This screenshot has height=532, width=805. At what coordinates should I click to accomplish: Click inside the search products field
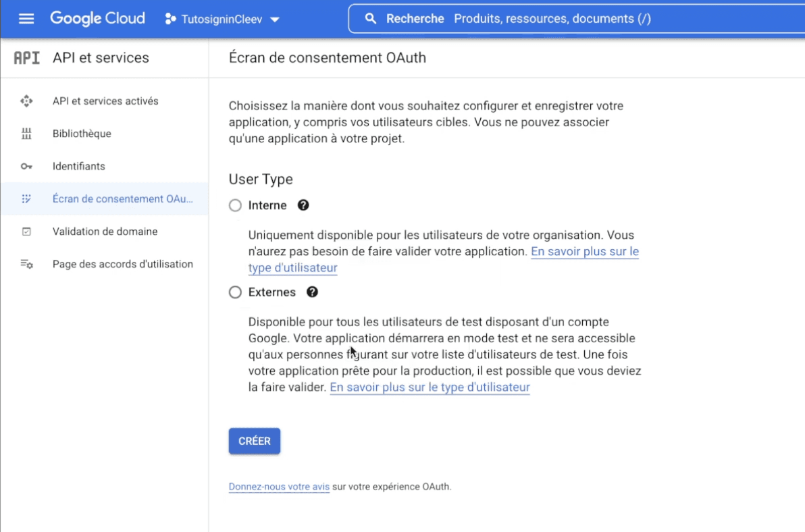554,18
